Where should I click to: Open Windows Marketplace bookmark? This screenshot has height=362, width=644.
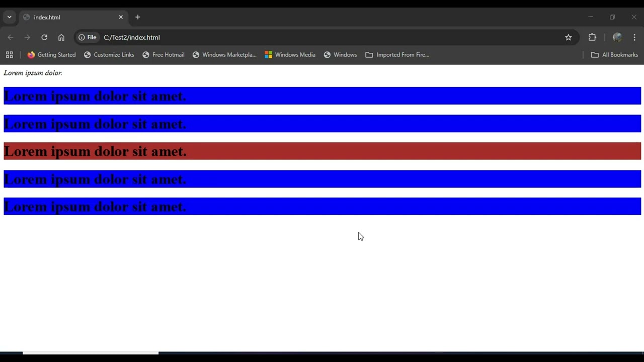pyautogui.click(x=224, y=55)
